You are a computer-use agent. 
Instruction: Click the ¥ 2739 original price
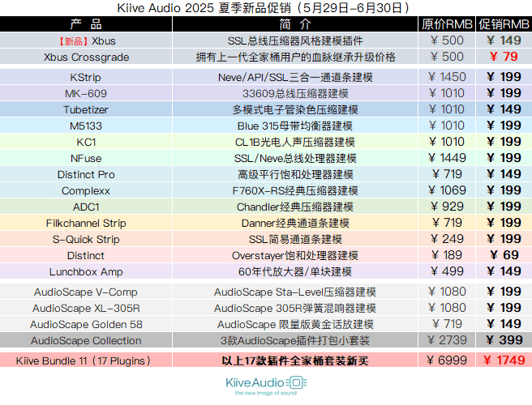click(x=447, y=340)
